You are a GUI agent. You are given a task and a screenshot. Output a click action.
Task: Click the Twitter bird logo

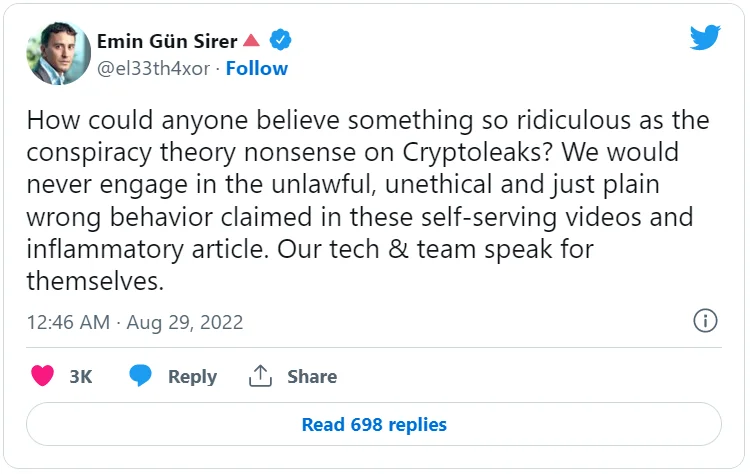coord(705,37)
